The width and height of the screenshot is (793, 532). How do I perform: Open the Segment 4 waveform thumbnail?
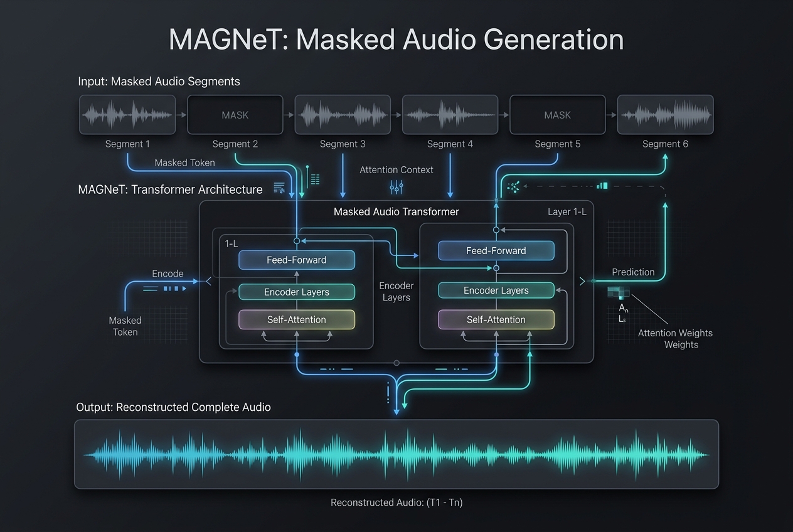450,115
